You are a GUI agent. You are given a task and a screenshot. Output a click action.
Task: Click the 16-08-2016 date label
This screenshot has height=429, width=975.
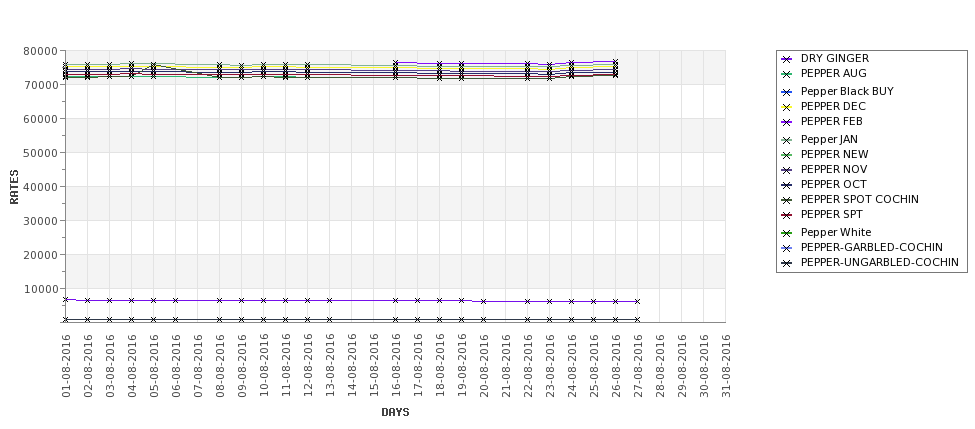click(395, 366)
